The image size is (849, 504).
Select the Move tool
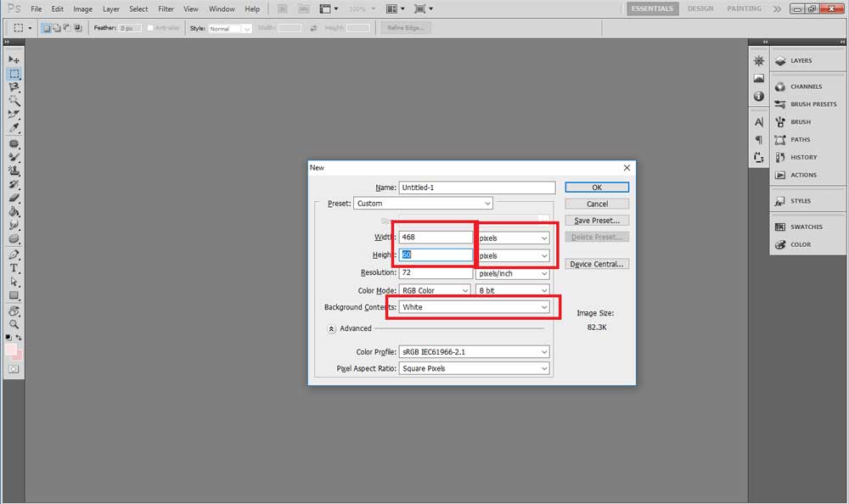pos(14,59)
